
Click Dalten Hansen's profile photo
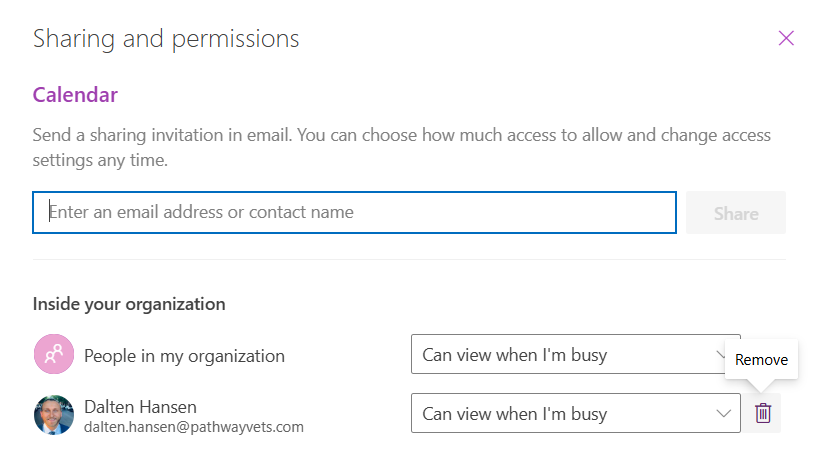point(54,414)
